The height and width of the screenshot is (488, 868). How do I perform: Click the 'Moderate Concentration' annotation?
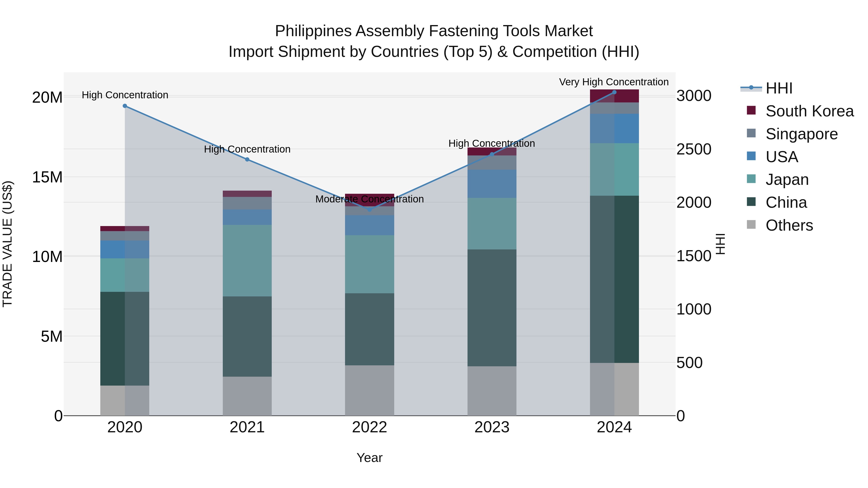click(369, 199)
